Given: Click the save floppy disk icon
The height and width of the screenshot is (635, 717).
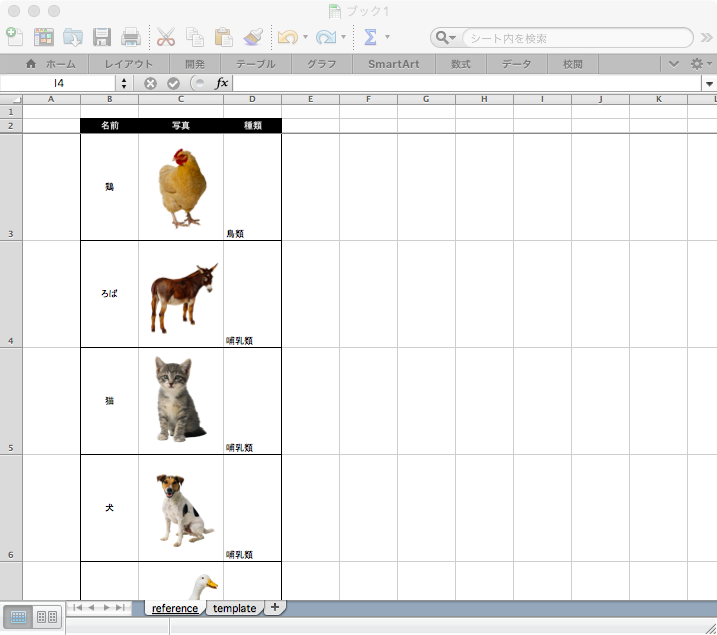Looking at the screenshot, I should tap(102, 37).
